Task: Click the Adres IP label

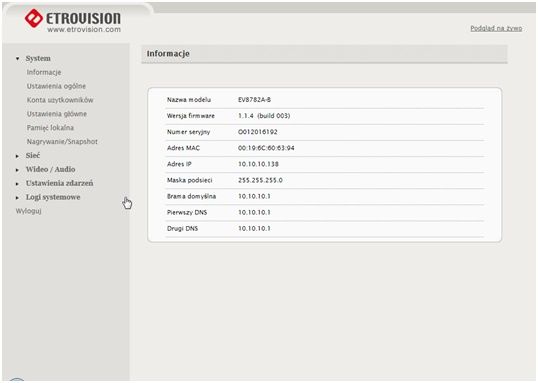Action: click(x=179, y=164)
